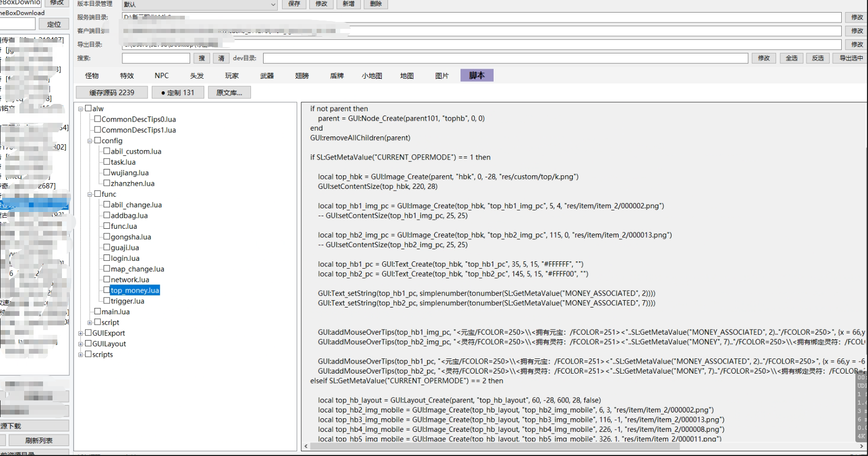The height and width of the screenshot is (456, 868).
Task: Click the 清 clear button
Action: click(x=221, y=58)
